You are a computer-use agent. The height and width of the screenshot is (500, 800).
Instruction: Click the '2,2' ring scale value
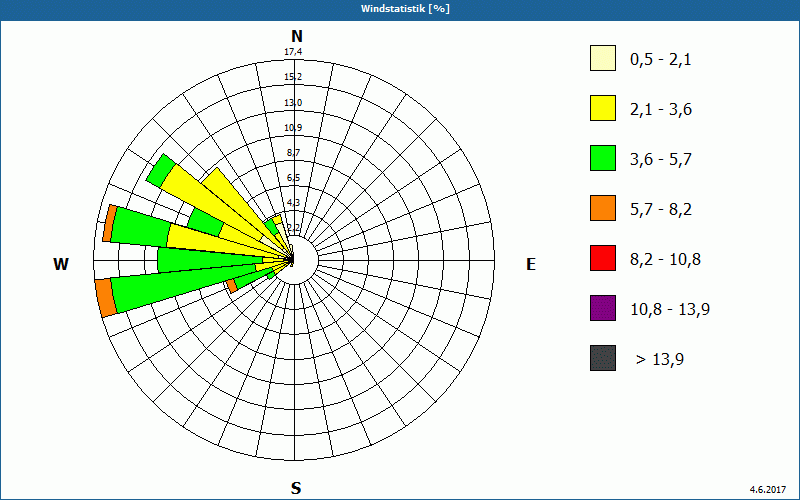point(293,228)
